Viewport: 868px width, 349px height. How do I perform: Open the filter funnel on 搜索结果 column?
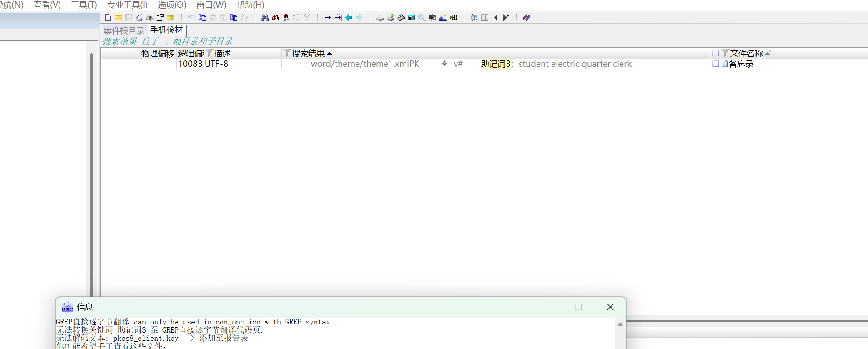pos(287,54)
